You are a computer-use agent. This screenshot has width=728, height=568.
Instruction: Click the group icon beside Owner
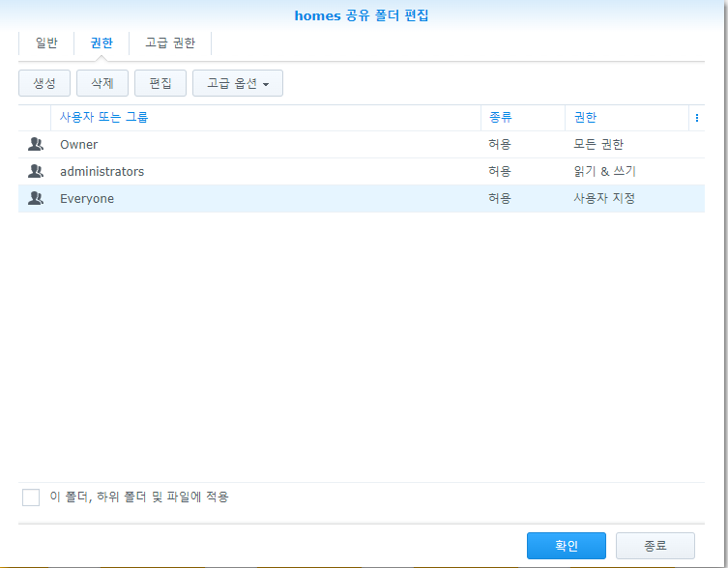pyautogui.click(x=35, y=144)
